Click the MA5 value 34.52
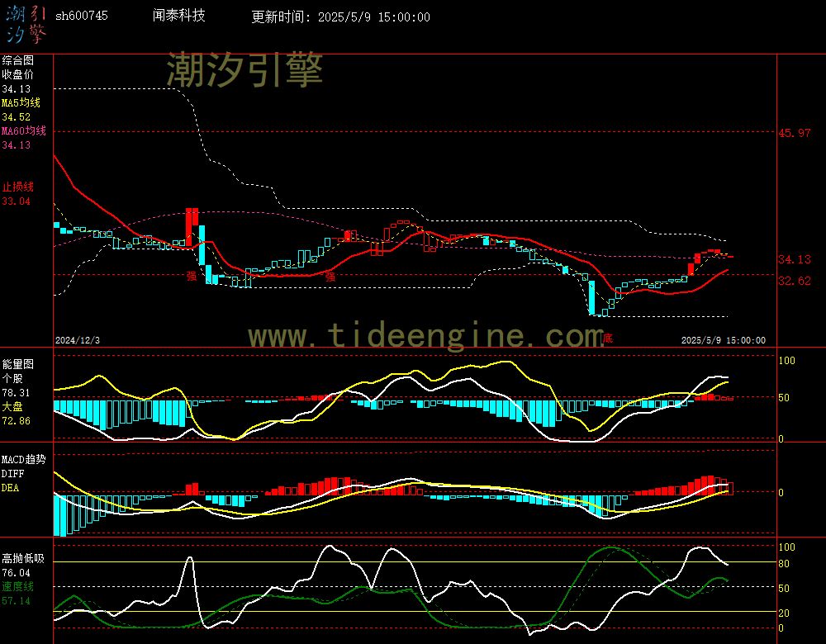The height and width of the screenshot is (644, 826). pos(17,117)
